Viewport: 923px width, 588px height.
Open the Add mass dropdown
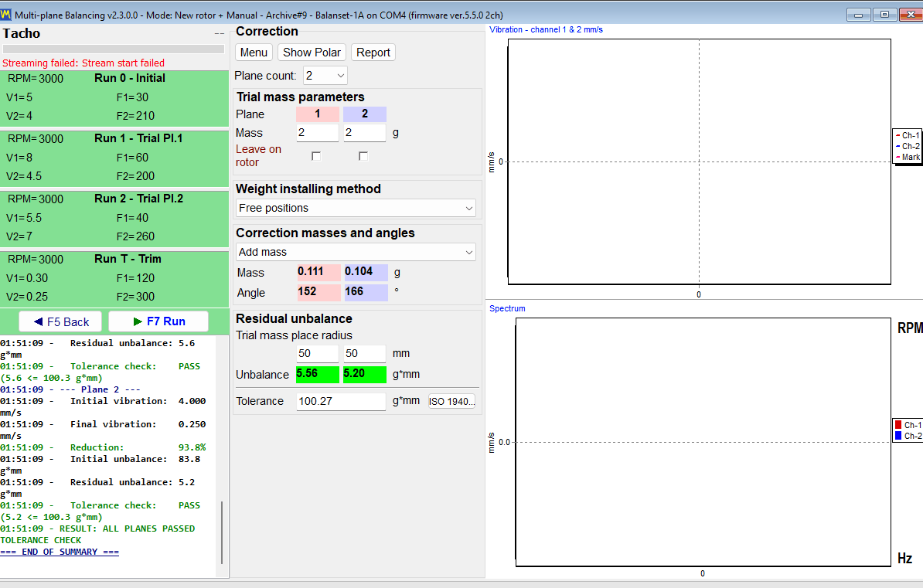click(356, 252)
